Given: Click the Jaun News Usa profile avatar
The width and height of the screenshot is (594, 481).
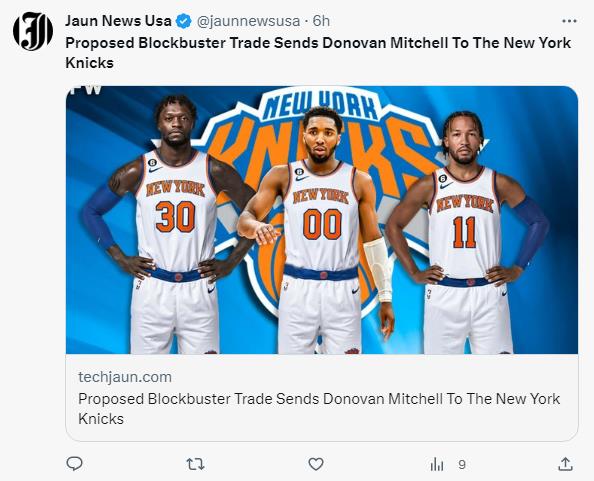Looking at the screenshot, I should [x=33, y=31].
